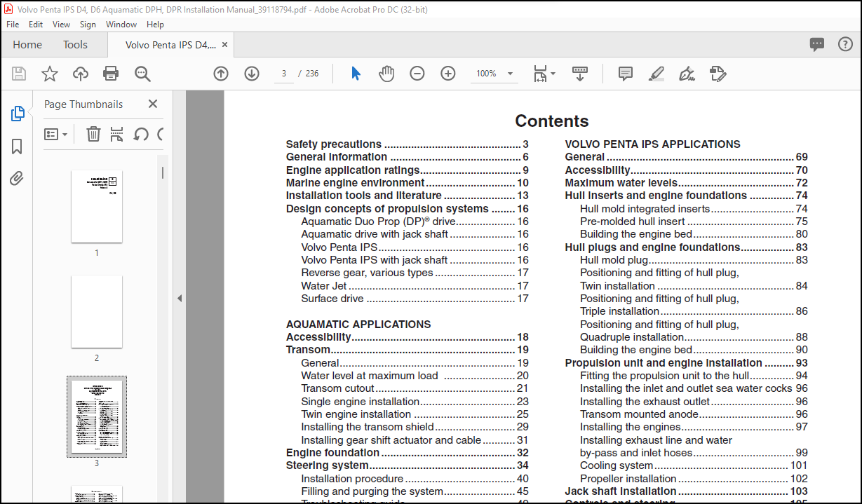Image resolution: width=862 pixels, height=504 pixels.
Task: Click the 'Jack shaft installation' entry
Action: [687, 491]
